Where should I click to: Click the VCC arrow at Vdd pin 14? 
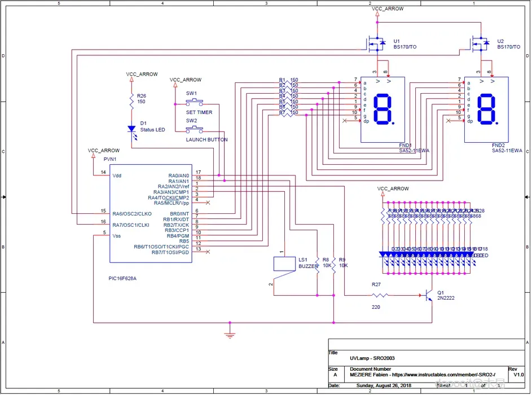93,156
